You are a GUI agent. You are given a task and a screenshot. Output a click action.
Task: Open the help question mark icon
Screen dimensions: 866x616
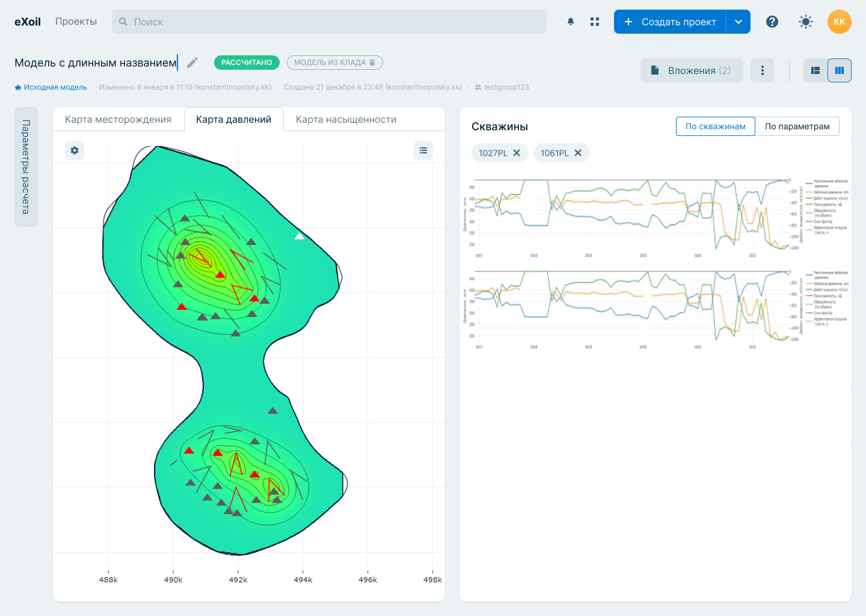tap(772, 22)
